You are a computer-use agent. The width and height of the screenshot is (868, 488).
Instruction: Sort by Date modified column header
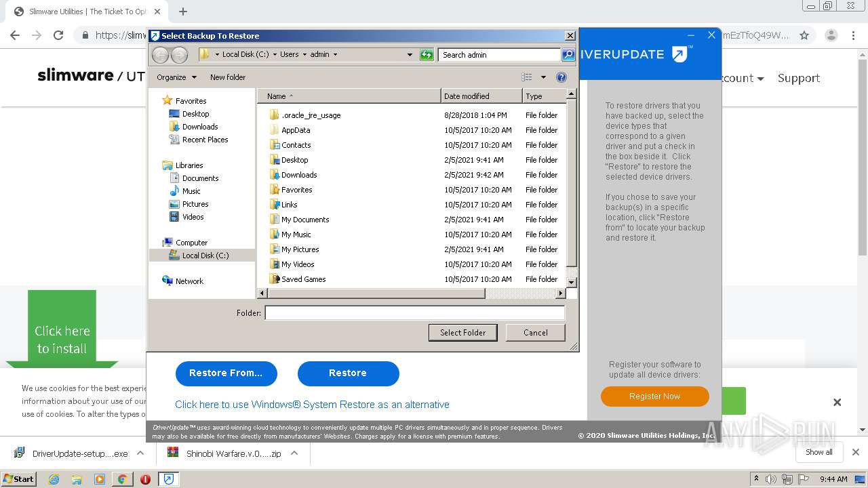(481, 96)
